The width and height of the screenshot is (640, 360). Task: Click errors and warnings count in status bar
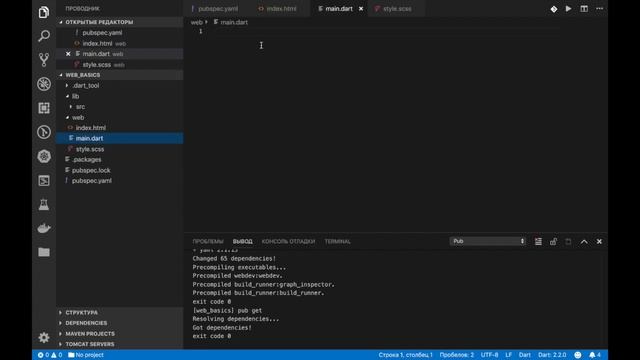[x=50, y=355]
